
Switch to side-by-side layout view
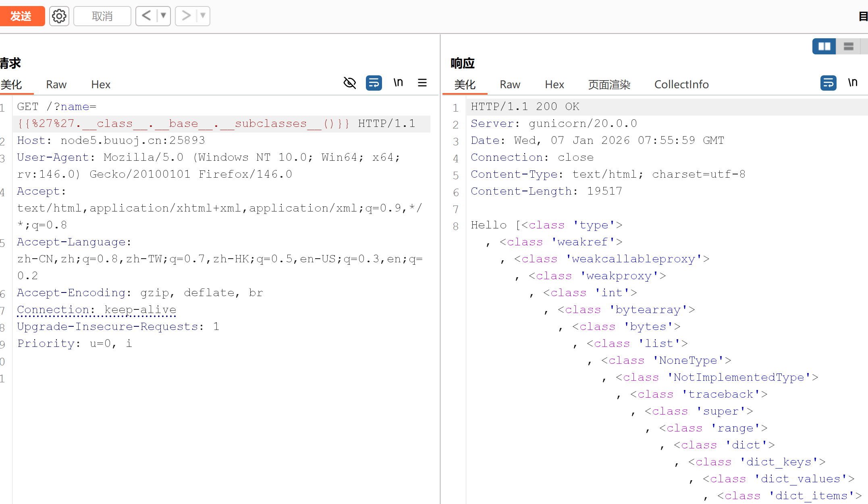pyautogui.click(x=824, y=47)
